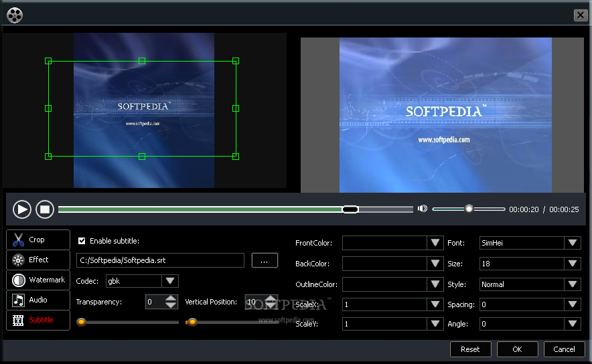Open the Audio tab

[x=38, y=300]
